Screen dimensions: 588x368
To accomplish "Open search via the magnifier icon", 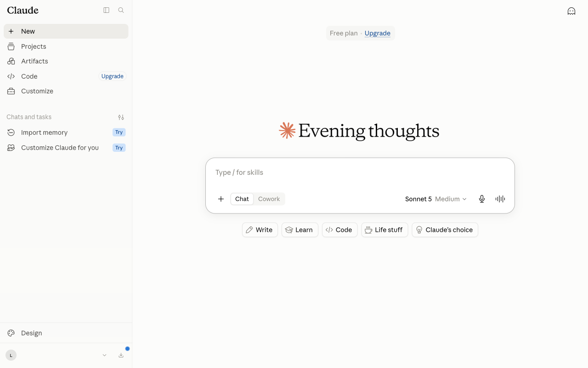I will click(x=121, y=10).
